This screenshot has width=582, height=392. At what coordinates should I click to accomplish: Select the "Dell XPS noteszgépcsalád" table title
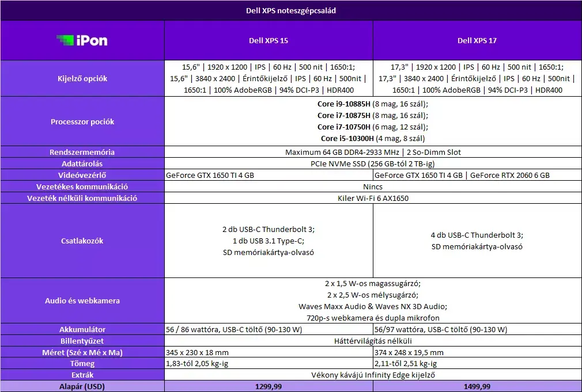291,11
